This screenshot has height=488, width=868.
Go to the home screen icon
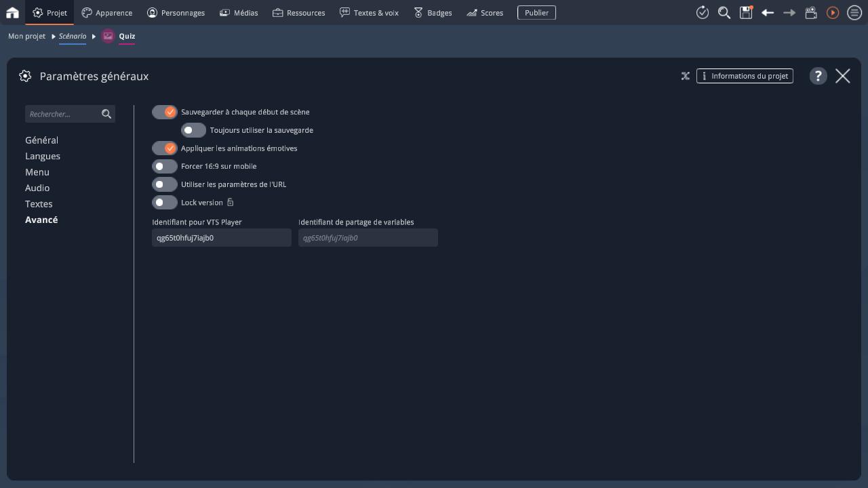(12, 12)
